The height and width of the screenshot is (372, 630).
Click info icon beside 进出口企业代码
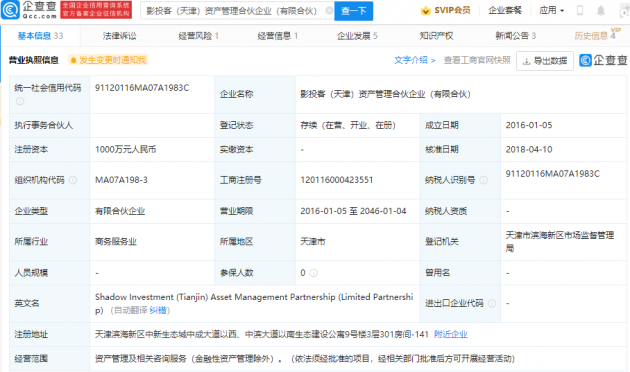click(492, 303)
